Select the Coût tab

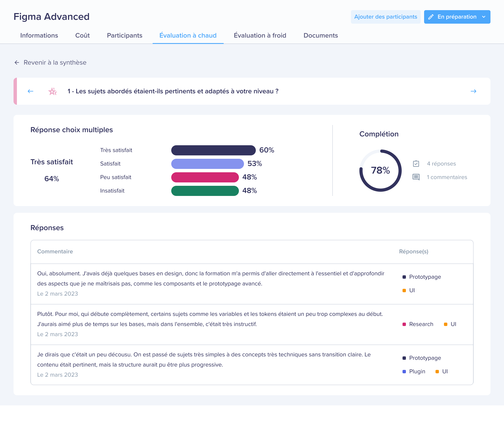click(82, 35)
